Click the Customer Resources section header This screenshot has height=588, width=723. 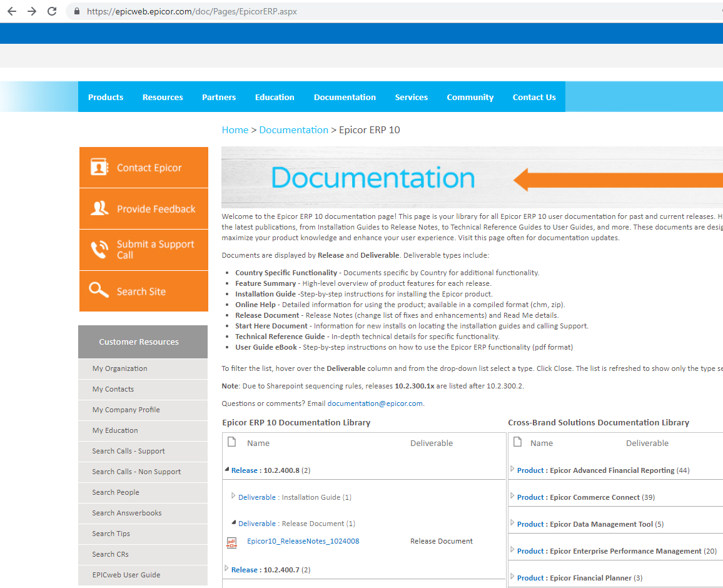tap(143, 342)
